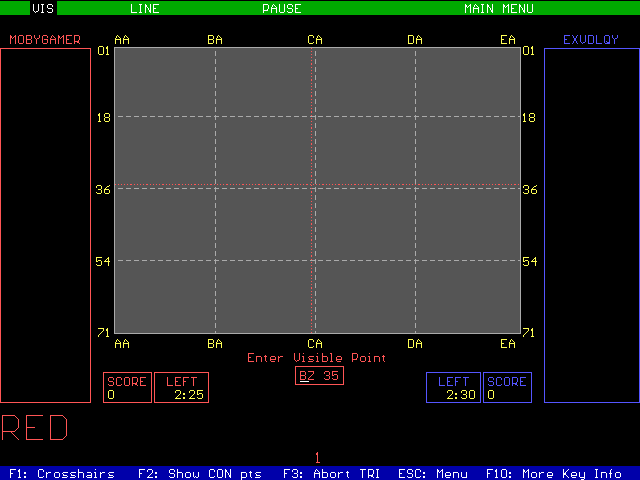Viewport: 640px width, 480px height.
Task: Click the bottom CA column label
Action: pyautogui.click(x=315, y=344)
